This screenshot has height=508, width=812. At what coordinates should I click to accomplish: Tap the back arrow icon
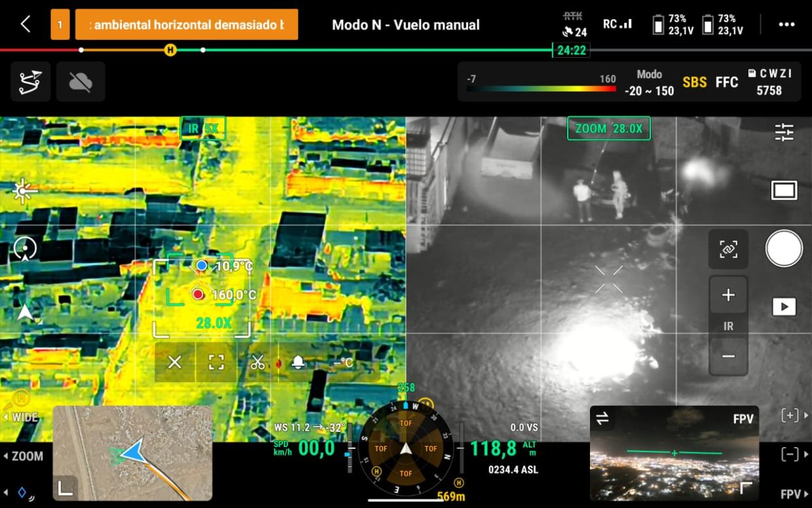26,25
